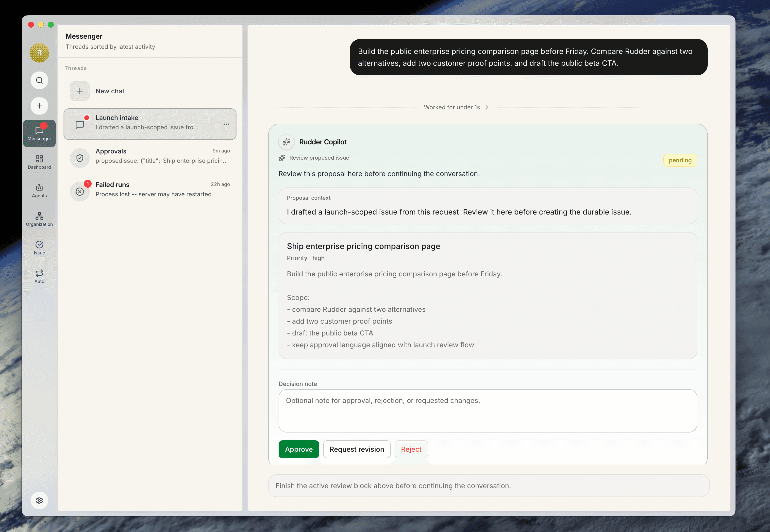Click the '22h ago' timestamp on Failed runs
The height and width of the screenshot is (532, 770).
pyautogui.click(x=220, y=184)
